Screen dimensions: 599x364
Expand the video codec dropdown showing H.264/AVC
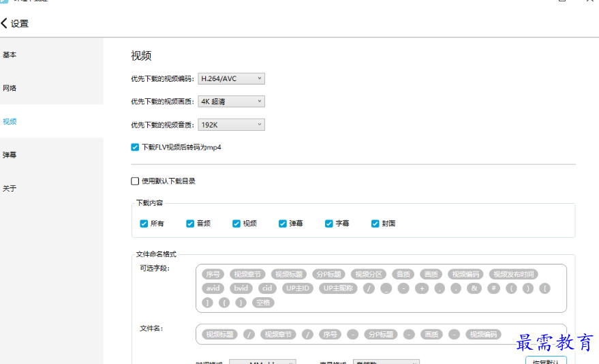[x=231, y=78]
